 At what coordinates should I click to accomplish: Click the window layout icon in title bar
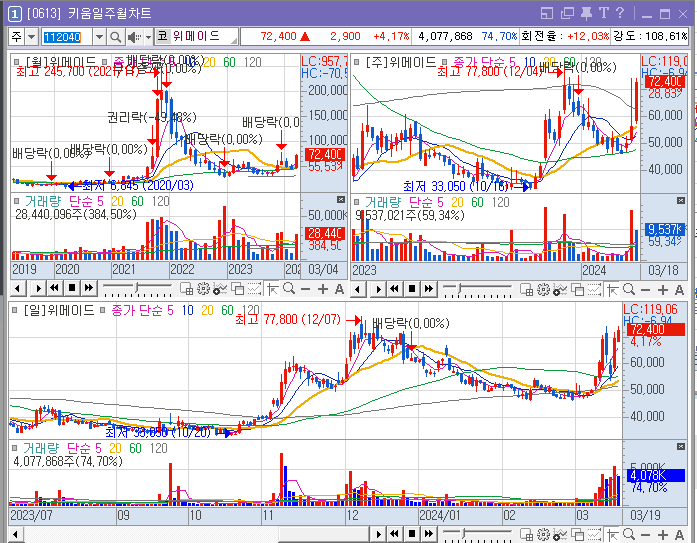547,14
